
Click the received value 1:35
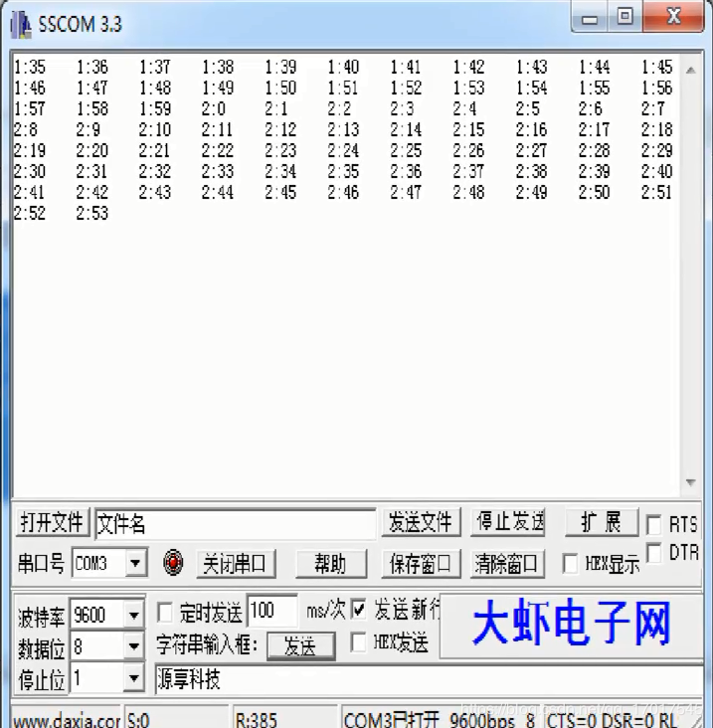(30, 68)
